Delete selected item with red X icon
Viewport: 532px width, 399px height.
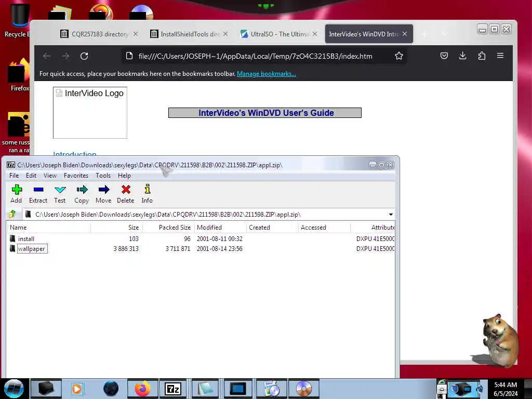click(x=126, y=194)
